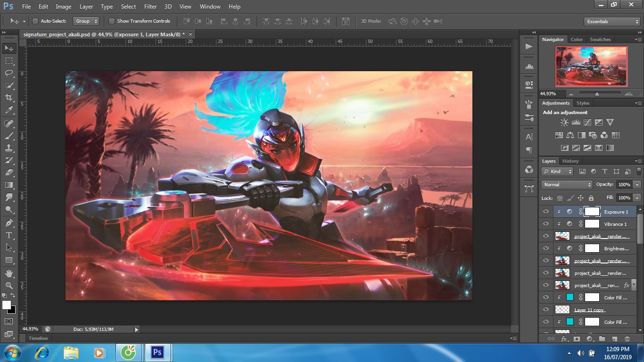Click the Navigator zoom slider handle
644x362 pixels.
tap(597, 94)
